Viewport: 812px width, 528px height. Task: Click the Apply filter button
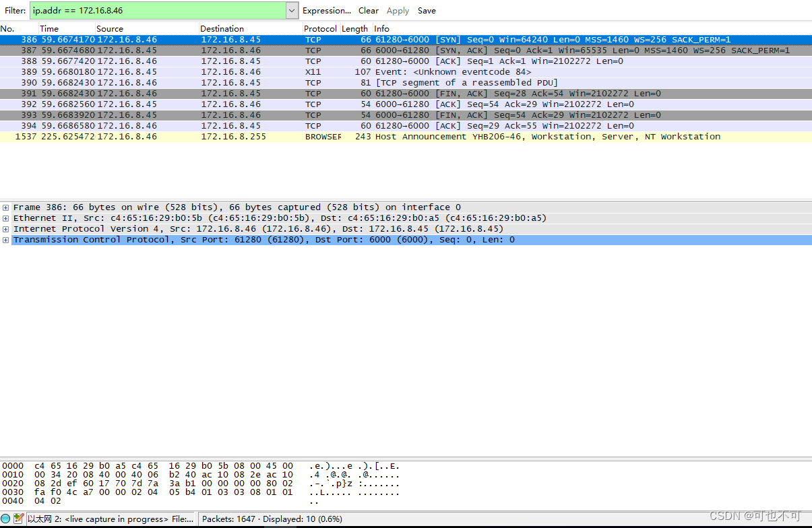pyautogui.click(x=398, y=10)
